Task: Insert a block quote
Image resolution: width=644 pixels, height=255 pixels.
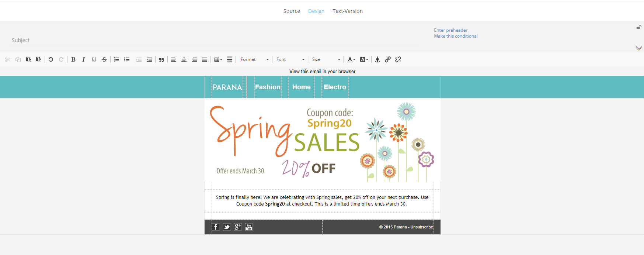Action: 161,59
